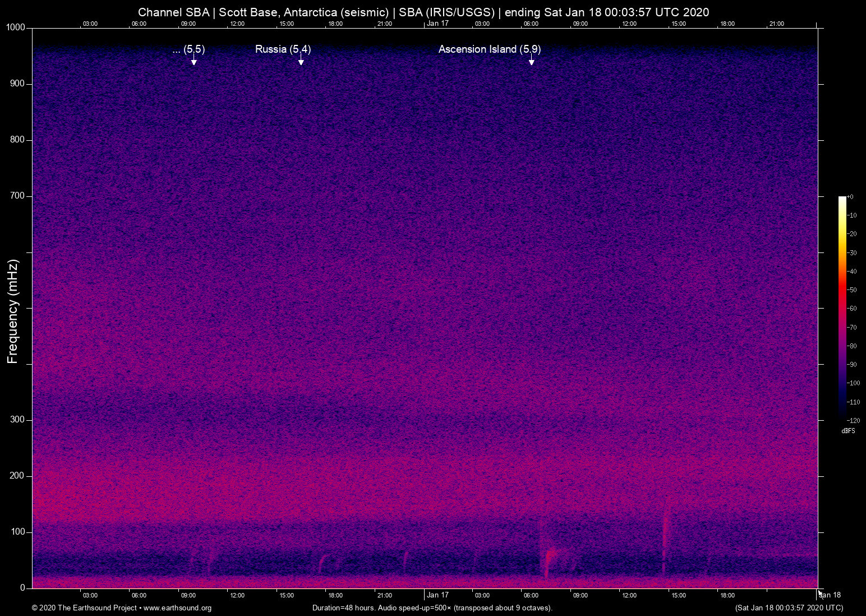
Task: Click the arrow marker below Russia (5.4)
Action: pyautogui.click(x=301, y=60)
